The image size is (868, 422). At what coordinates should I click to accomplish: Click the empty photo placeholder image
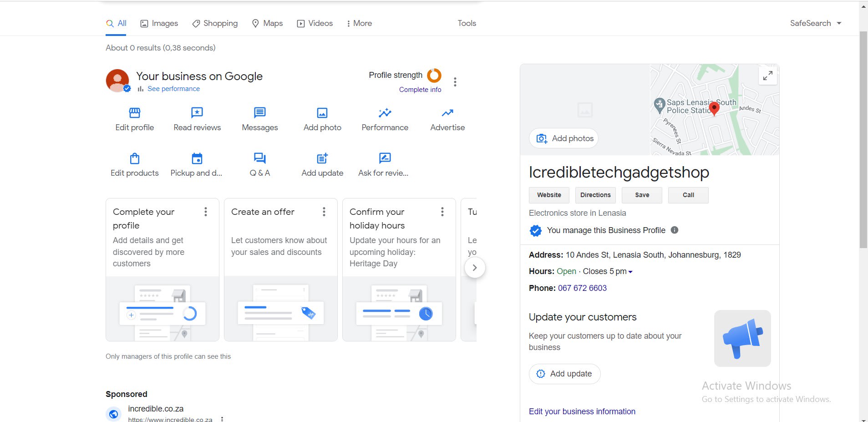point(585,110)
